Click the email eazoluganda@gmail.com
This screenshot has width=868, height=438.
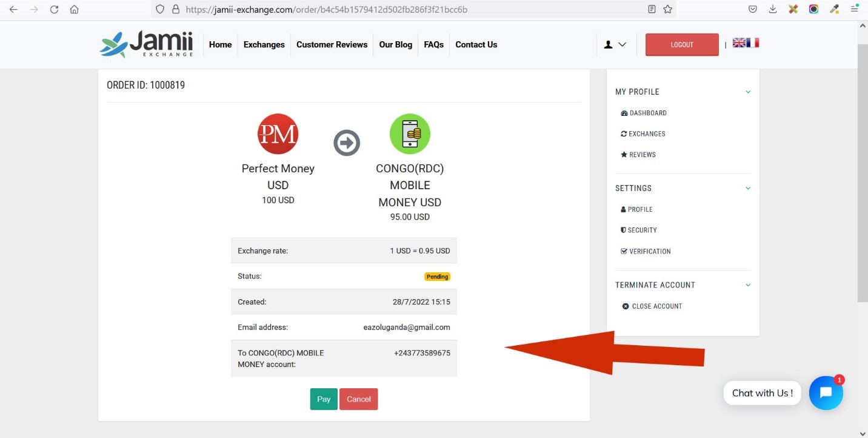click(406, 327)
